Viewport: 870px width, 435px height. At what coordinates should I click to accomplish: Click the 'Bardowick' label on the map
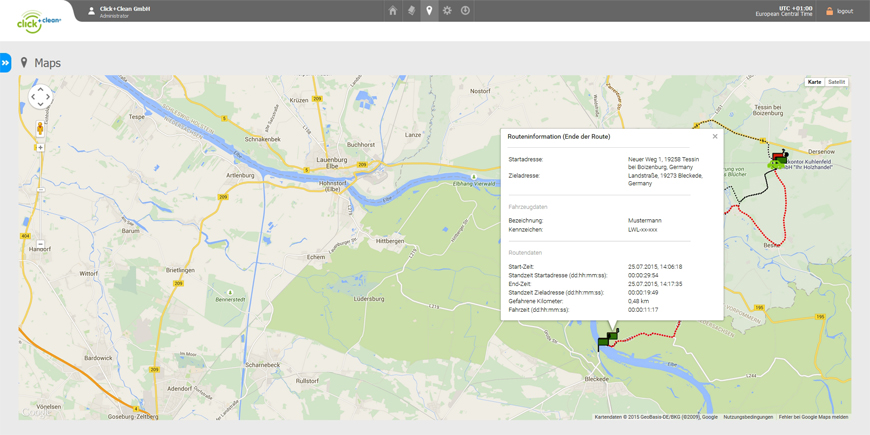96,358
